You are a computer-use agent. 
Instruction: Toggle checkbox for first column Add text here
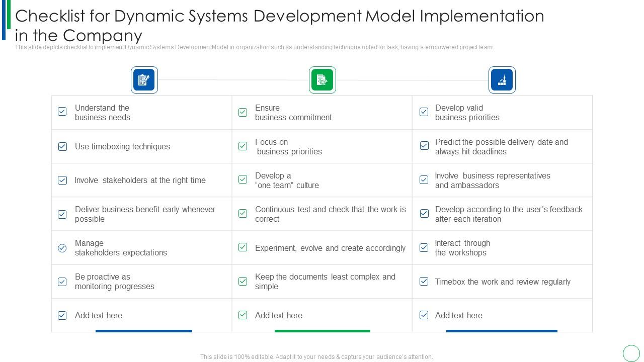tap(62, 315)
